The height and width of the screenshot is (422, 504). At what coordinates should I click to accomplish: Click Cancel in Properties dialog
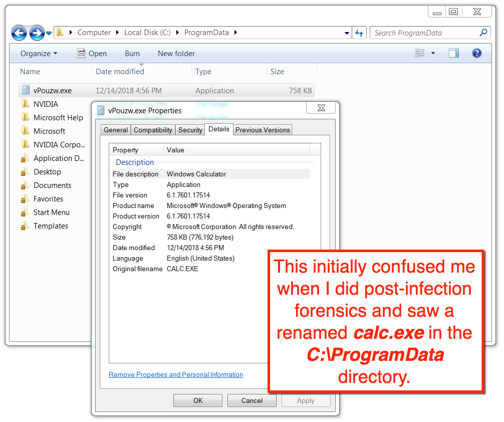(251, 400)
